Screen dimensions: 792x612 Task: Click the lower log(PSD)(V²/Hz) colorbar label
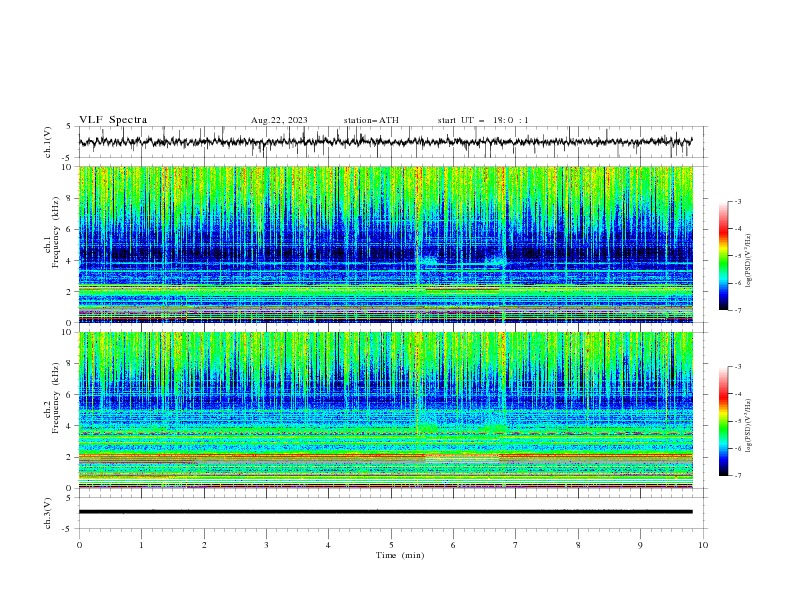[x=749, y=425]
